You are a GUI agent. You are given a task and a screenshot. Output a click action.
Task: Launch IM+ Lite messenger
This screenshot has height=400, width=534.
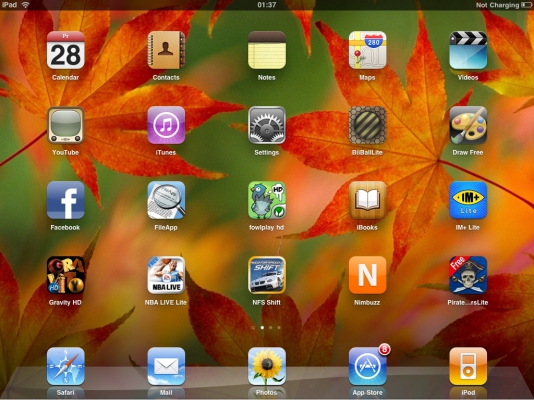(468, 200)
